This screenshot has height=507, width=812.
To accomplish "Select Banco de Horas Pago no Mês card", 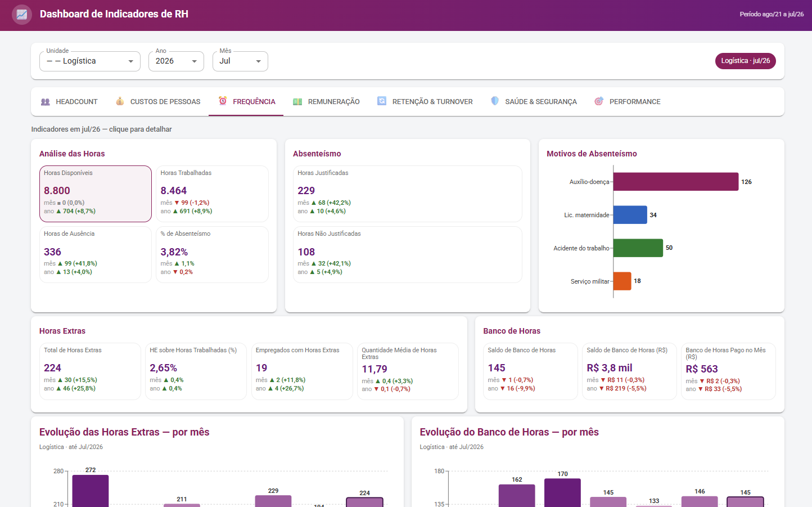I will pyautogui.click(x=728, y=371).
